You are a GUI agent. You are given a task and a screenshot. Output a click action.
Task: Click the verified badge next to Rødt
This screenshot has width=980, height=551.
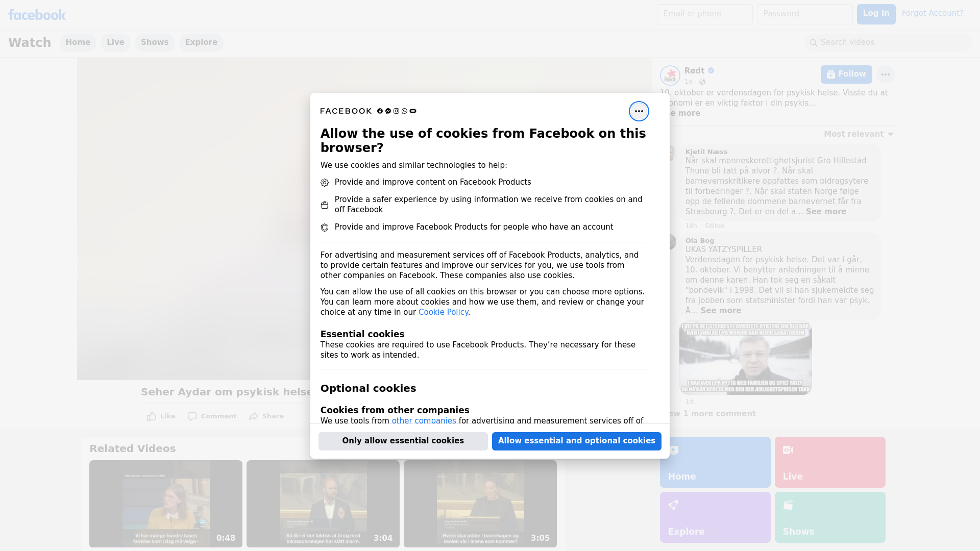(711, 71)
